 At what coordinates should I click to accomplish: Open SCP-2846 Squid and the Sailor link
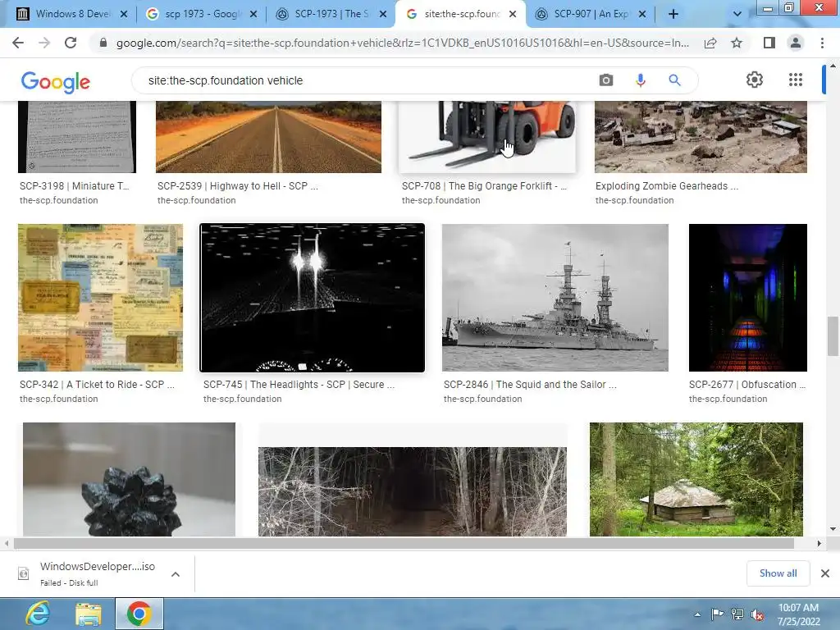pyautogui.click(x=530, y=385)
